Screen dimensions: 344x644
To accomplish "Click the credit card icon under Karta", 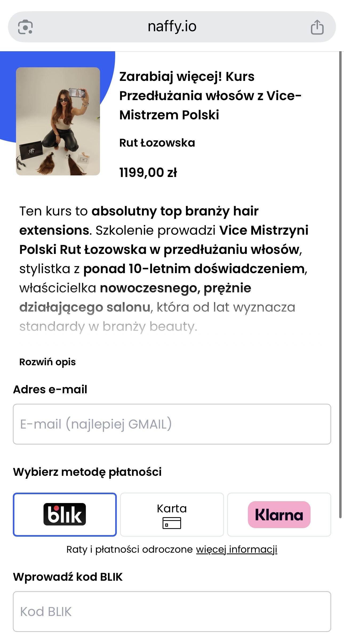I will pos(172,523).
